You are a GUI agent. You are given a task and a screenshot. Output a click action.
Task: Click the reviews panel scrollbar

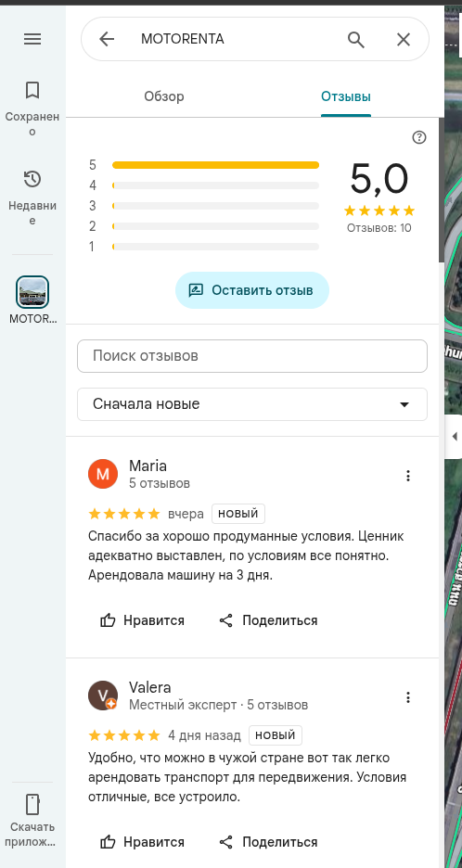(x=442, y=188)
